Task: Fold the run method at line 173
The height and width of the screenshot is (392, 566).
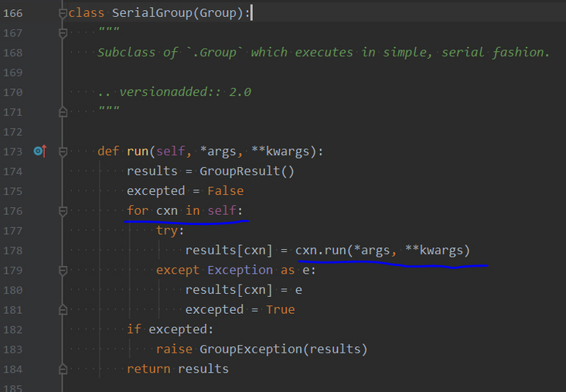Action: pos(63,151)
